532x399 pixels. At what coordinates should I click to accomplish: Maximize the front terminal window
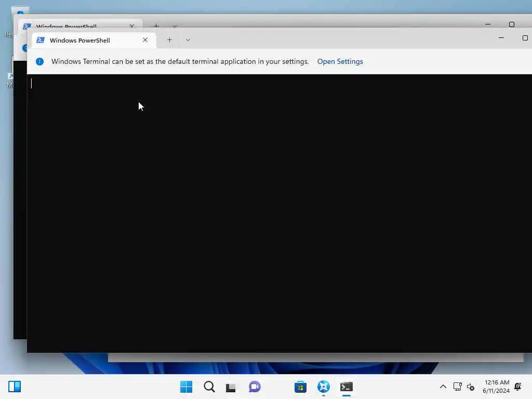point(525,38)
